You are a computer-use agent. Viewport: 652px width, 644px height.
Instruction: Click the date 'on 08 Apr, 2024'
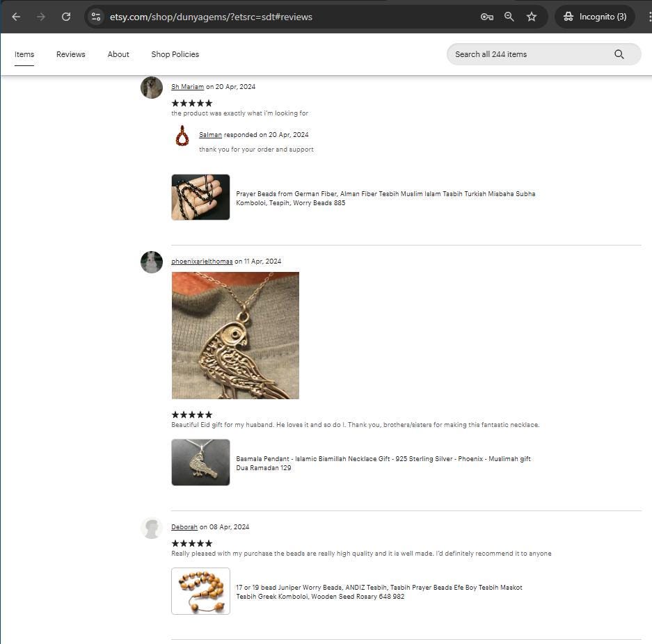(225, 527)
